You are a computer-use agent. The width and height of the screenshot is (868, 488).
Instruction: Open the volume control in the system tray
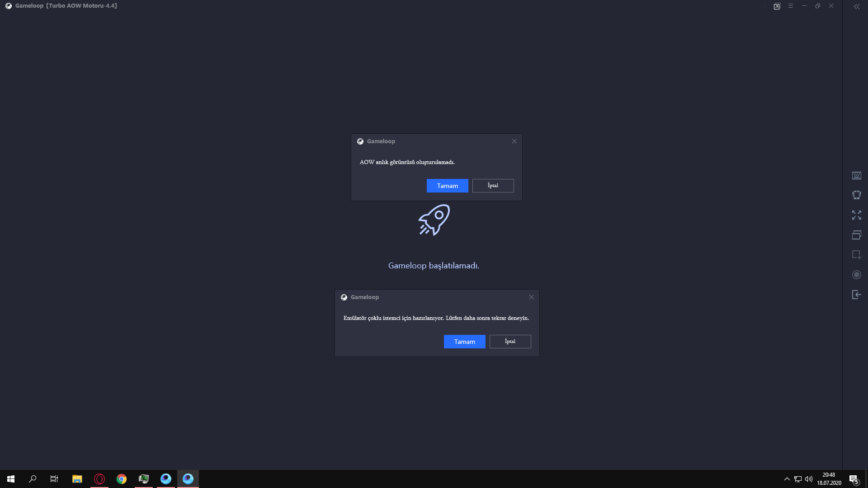809,479
